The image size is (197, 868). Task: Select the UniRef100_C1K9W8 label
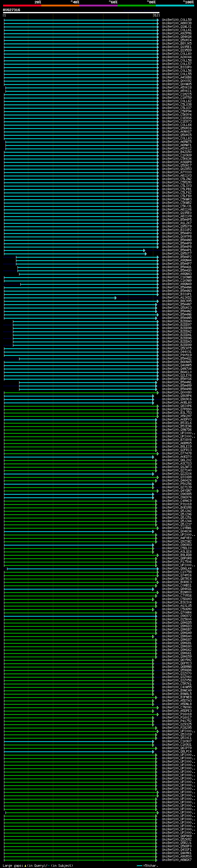click(x=177, y=277)
